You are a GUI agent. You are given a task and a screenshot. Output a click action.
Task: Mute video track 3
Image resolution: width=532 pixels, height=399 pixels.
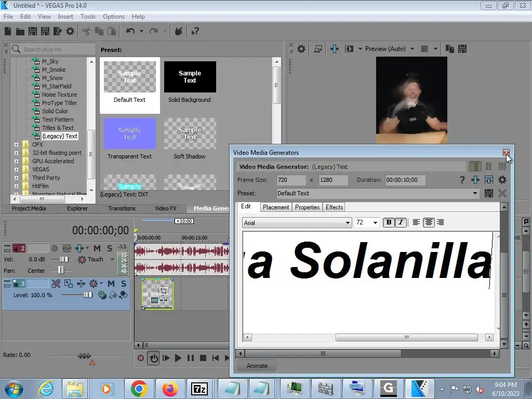click(111, 284)
